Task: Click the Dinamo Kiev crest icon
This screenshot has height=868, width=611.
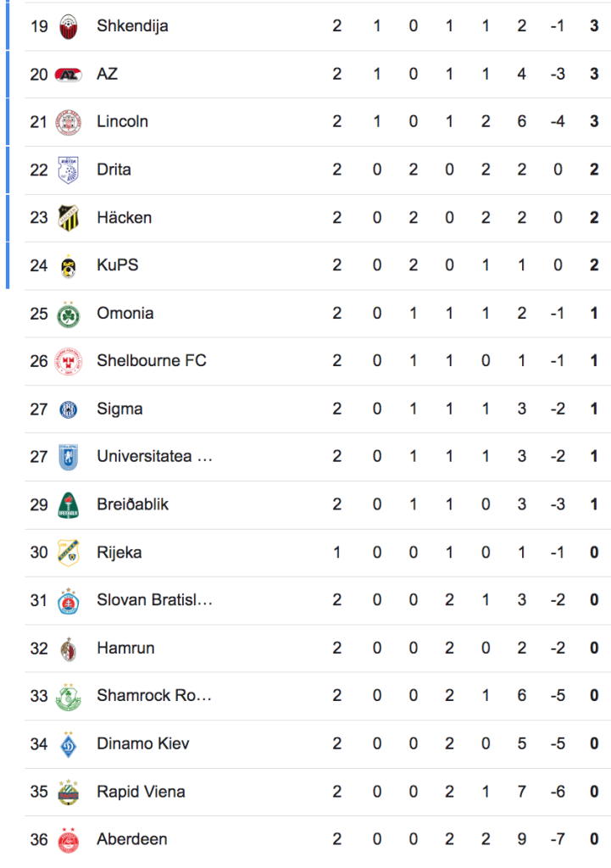Action: pyautogui.click(x=68, y=744)
